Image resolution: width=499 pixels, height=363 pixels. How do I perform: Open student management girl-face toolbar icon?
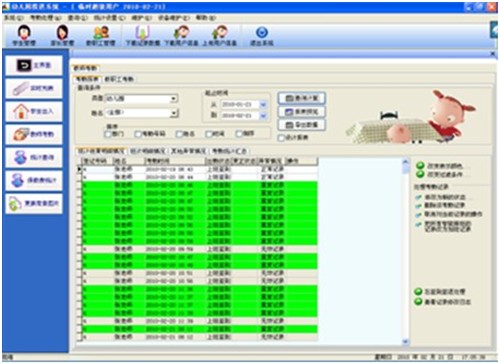[x=24, y=33]
